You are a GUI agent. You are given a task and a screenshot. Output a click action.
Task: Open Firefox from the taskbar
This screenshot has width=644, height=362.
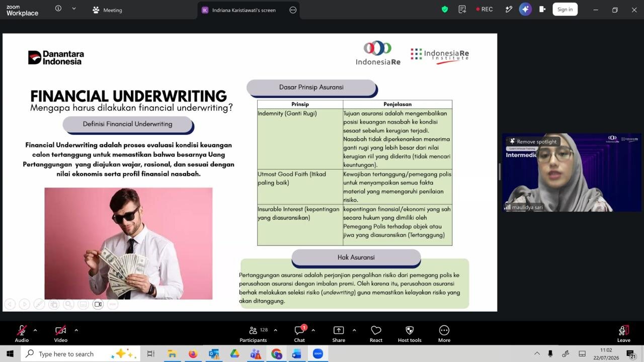193,354
